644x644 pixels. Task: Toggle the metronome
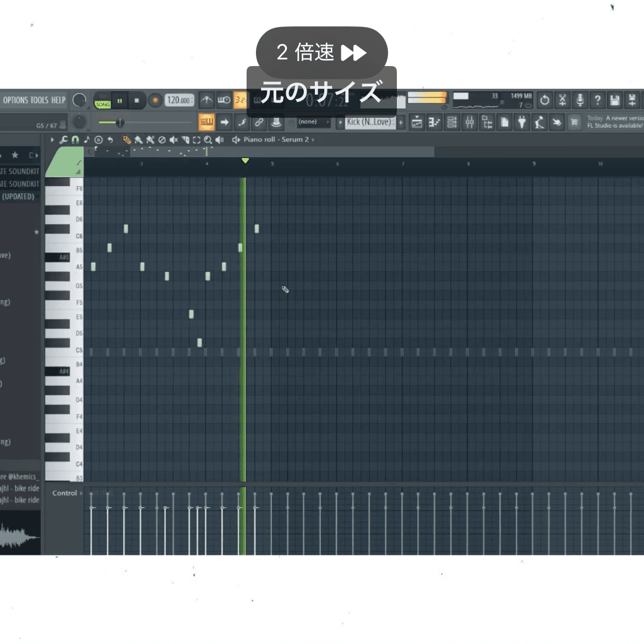point(206,100)
